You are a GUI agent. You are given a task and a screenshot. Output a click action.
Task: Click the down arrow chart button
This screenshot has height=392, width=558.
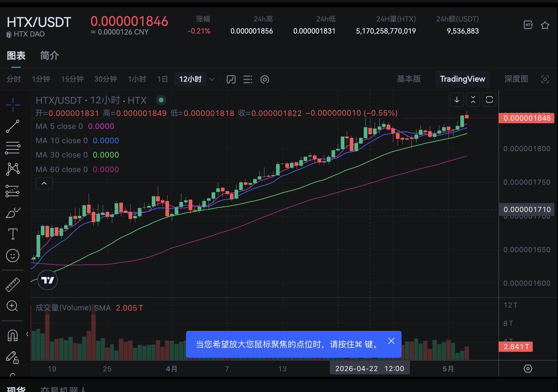pyautogui.click(x=457, y=100)
